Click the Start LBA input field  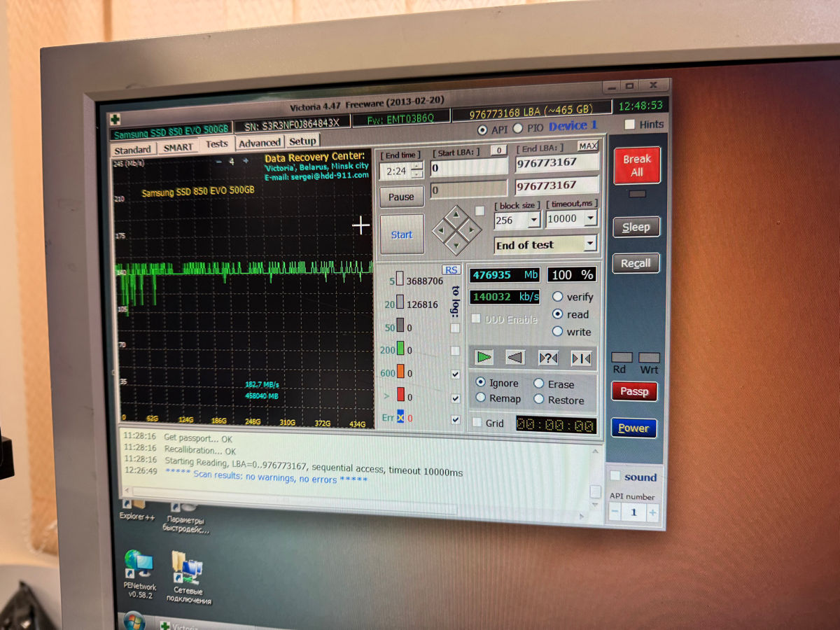pyautogui.click(x=468, y=168)
